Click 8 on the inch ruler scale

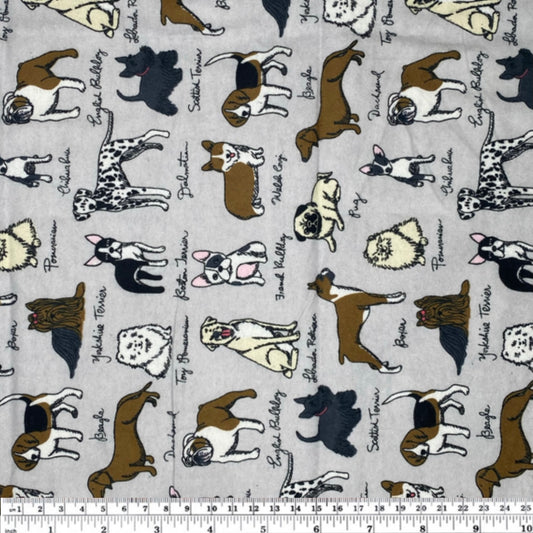[x=423, y=529]
